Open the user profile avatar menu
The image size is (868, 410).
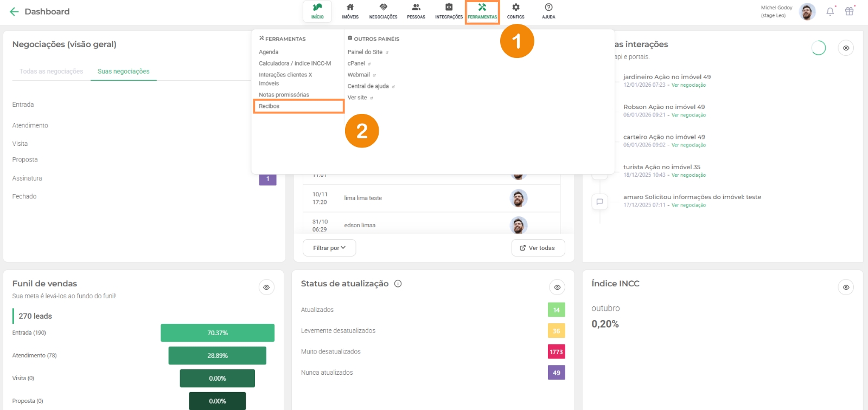[807, 11]
